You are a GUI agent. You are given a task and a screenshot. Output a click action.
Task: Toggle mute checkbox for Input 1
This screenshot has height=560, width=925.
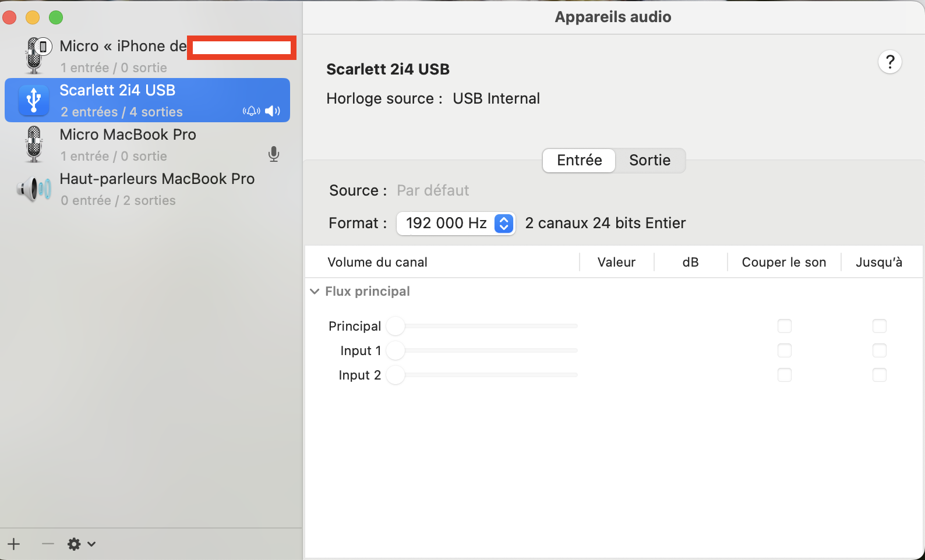[785, 350]
